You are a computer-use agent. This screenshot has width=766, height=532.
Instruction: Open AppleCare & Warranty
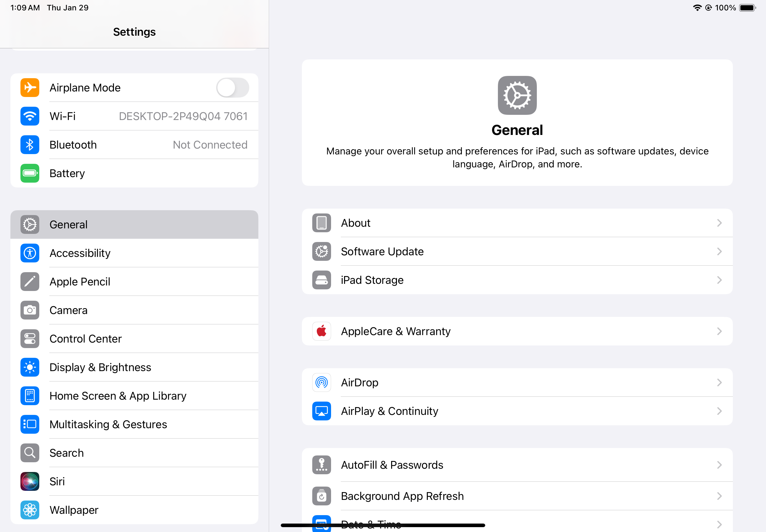[x=517, y=331]
